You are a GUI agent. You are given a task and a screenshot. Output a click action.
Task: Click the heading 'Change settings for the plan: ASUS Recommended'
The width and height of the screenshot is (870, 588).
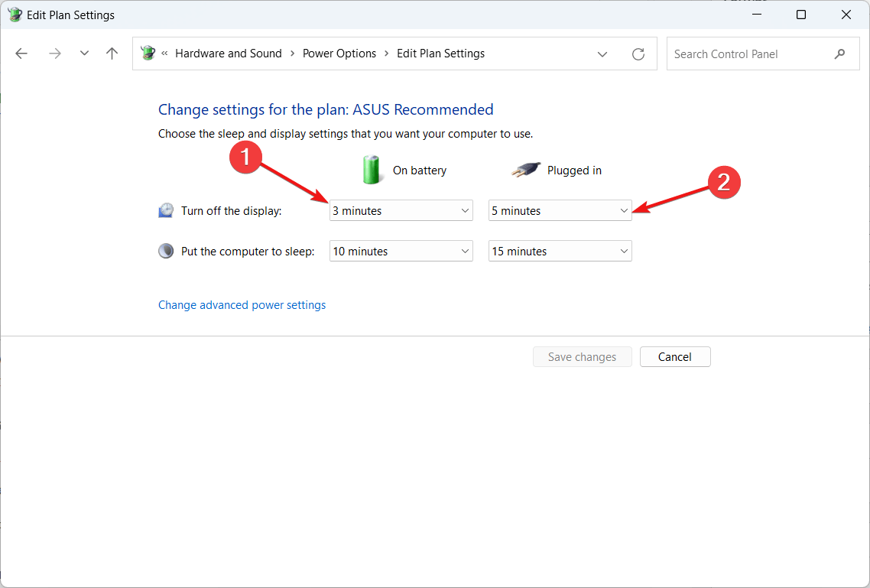coord(326,110)
